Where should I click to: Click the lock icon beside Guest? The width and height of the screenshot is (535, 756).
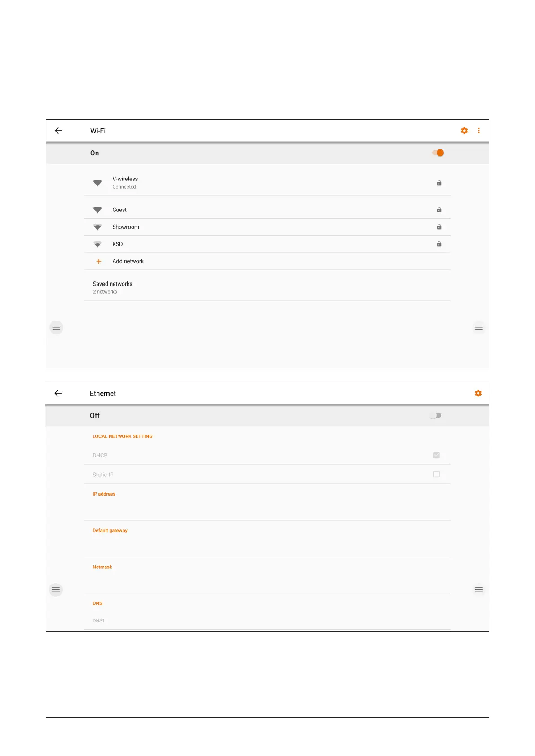pyautogui.click(x=439, y=210)
